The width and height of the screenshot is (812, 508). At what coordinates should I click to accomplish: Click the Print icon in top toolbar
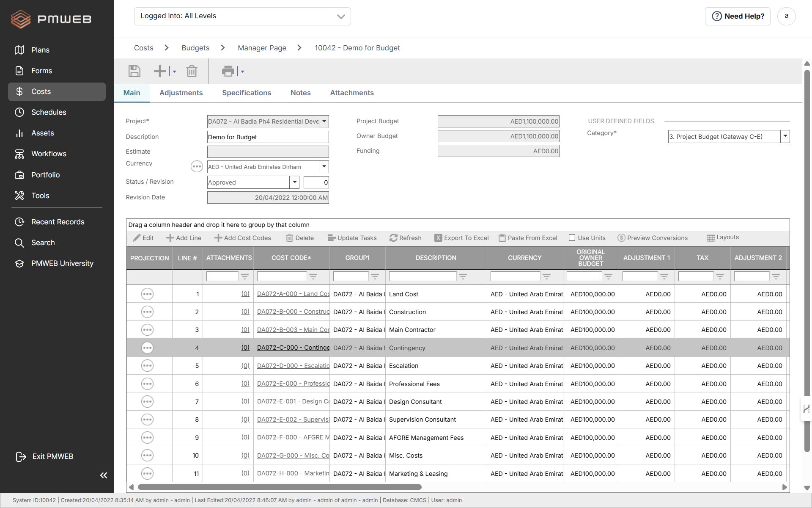click(228, 71)
